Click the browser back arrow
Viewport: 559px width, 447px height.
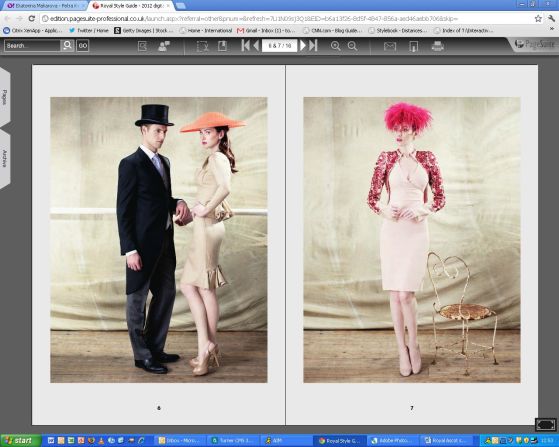(x=7, y=19)
